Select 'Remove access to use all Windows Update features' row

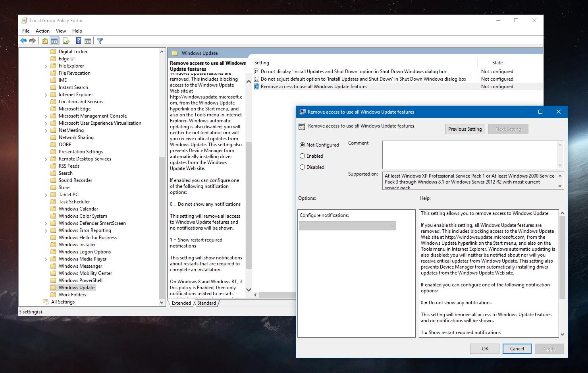coord(397,87)
